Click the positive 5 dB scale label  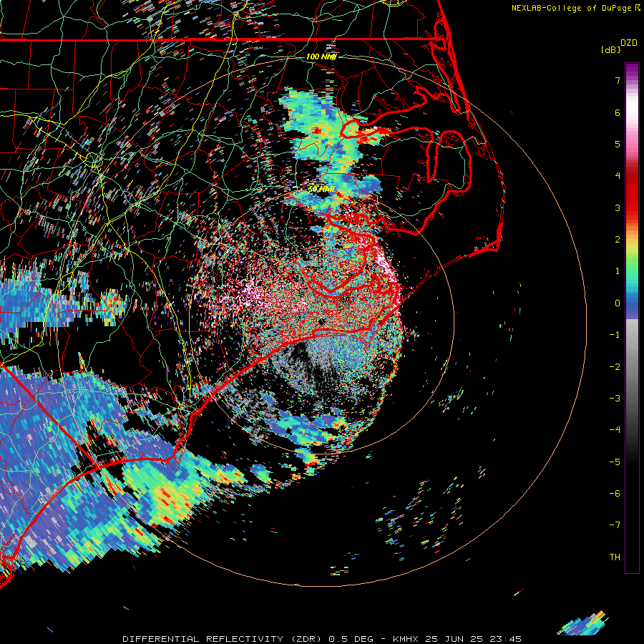point(618,144)
